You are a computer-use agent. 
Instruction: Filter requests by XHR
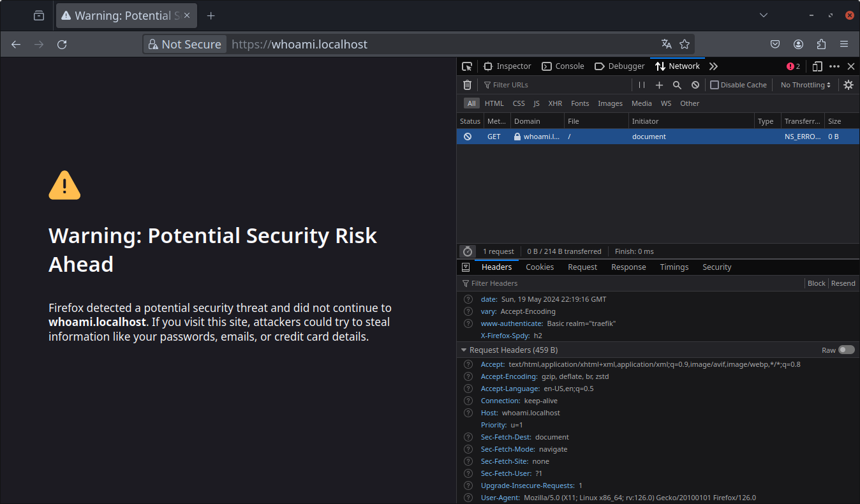555,103
